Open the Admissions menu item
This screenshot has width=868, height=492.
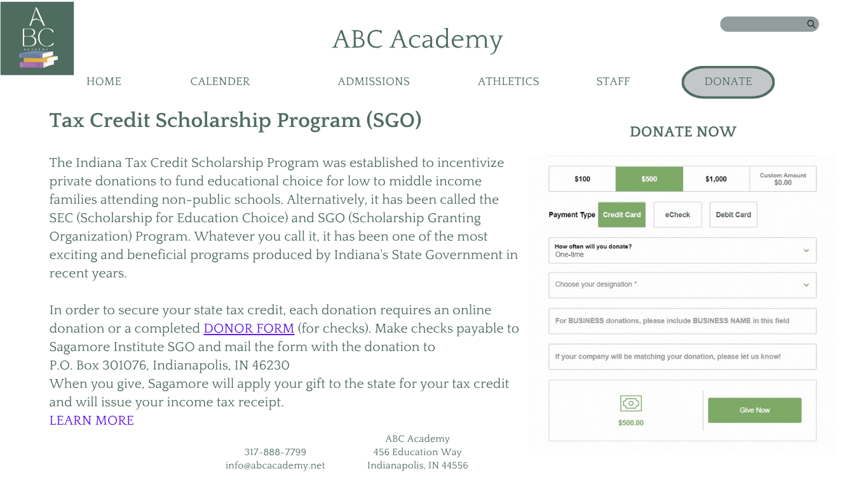[x=374, y=81]
